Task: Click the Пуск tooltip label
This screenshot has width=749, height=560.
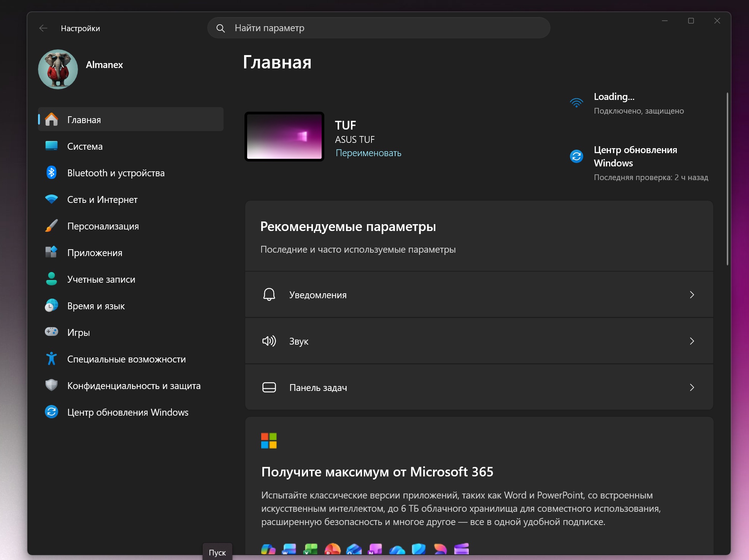Action: [217, 552]
